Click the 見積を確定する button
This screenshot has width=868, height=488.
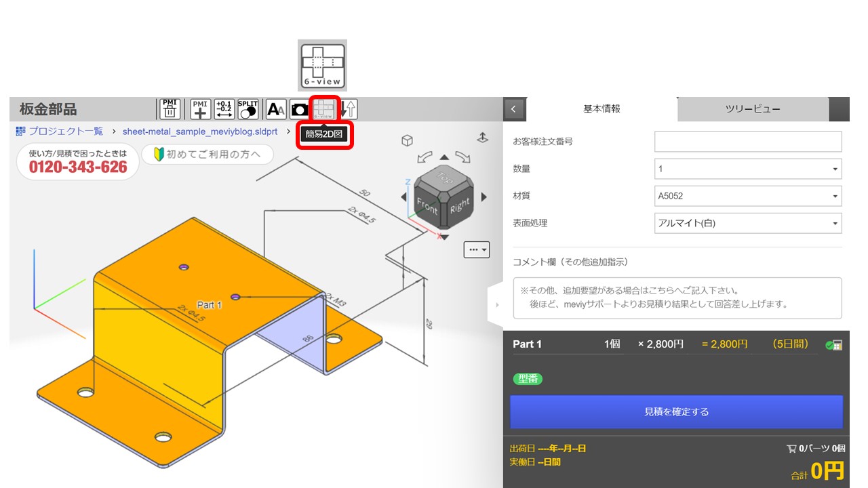[x=675, y=411]
